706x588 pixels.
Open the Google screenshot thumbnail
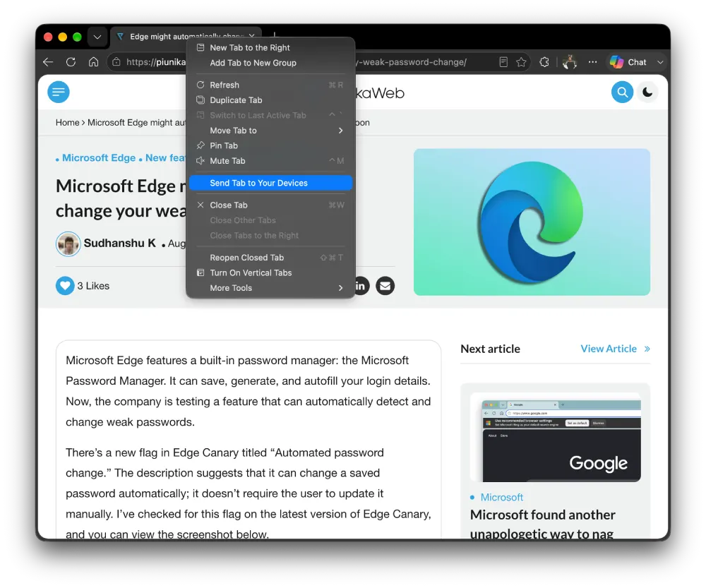click(555, 437)
